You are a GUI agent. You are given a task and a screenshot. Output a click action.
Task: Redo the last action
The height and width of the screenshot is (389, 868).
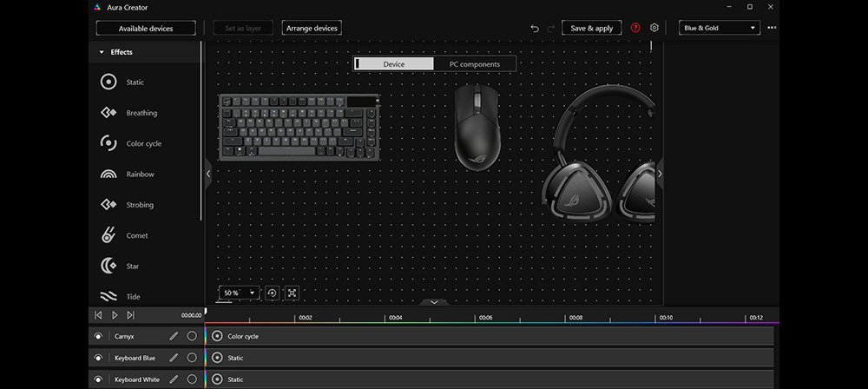point(551,29)
